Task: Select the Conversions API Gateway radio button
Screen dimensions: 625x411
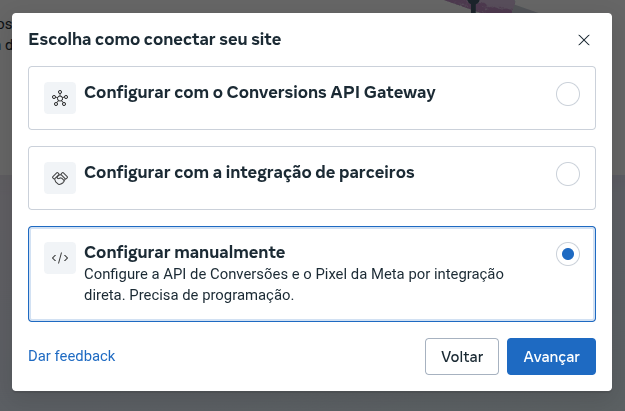Action: pyautogui.click(x=568, y=94)
